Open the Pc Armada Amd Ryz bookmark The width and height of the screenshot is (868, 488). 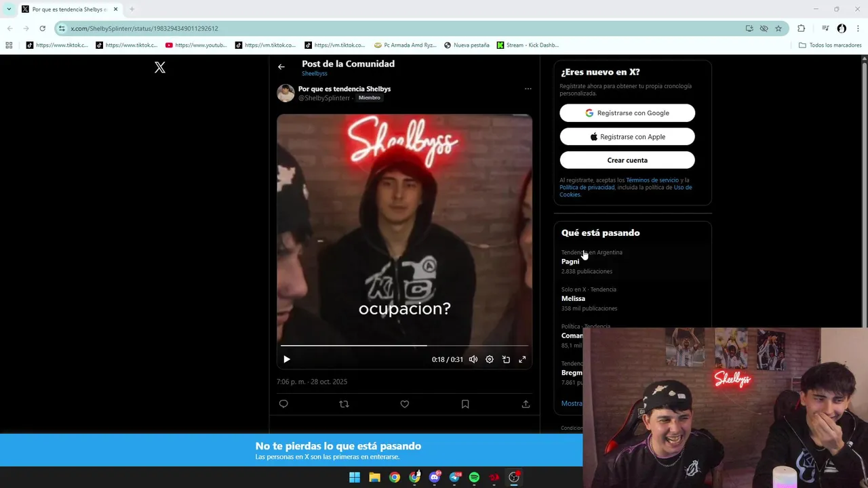pyautogui.click(x=406, y=45)
